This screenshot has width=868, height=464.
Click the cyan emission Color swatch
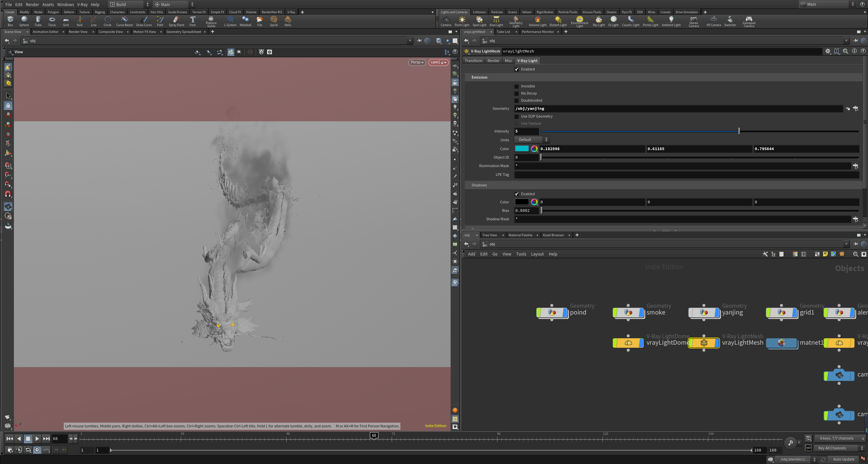(x=521, y=148)
